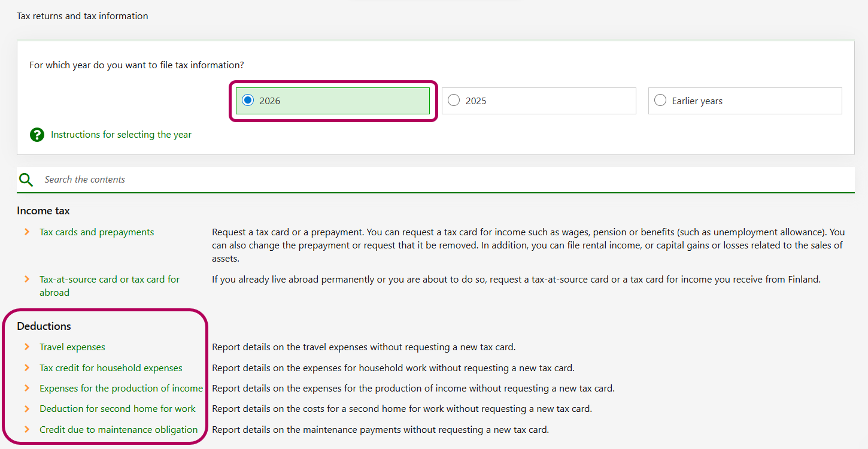Click the orange chevron beside Travel expenses
Viewport: 868px width, 449px height.
coord(27,347)
